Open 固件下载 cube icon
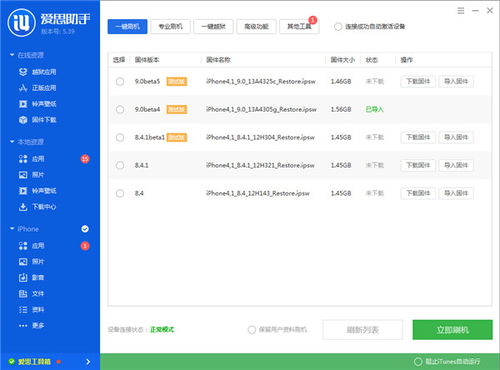This screenshot has width=500, height=370. tap(23, 120)
